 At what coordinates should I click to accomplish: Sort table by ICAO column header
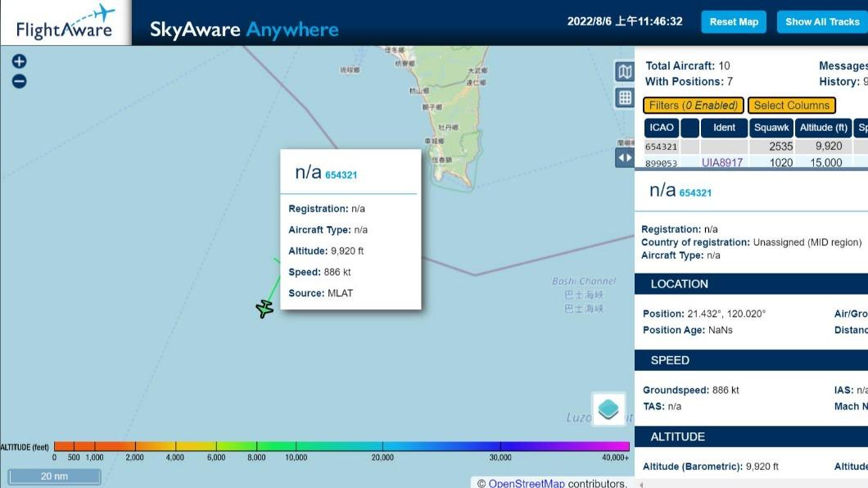(x=662, y=128)
